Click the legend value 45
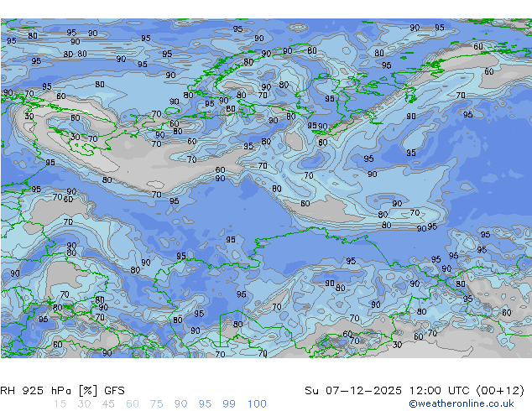Viewport: 532px width, 411px height. 108,404
